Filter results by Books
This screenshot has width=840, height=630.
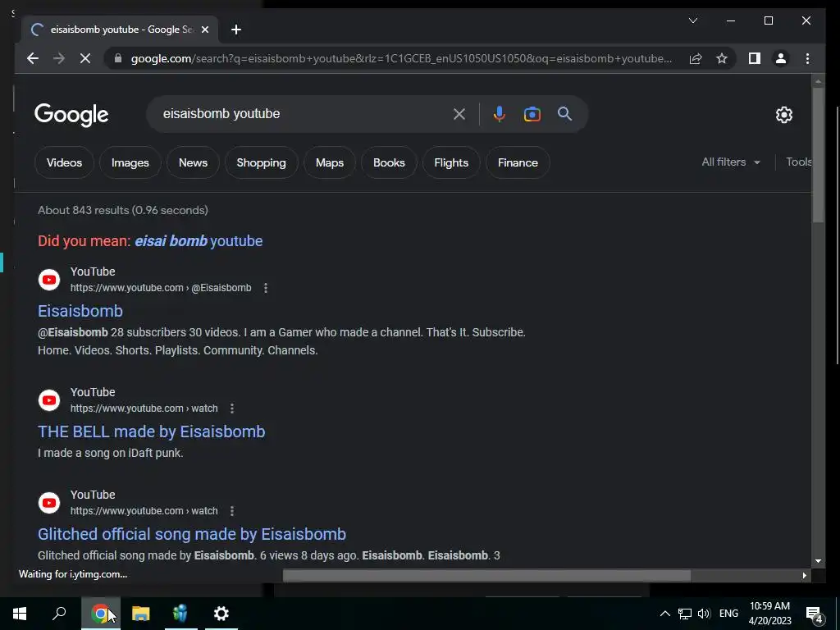(389, 162)
